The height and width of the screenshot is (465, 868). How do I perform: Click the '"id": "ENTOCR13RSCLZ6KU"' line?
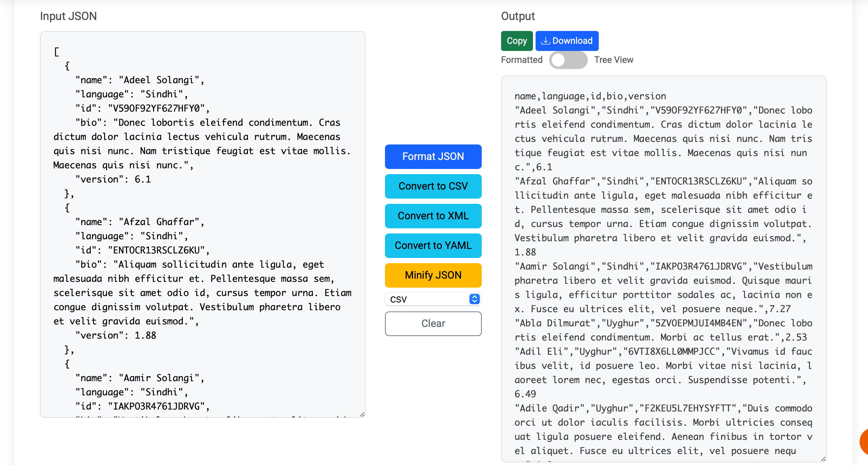point(142,250)
